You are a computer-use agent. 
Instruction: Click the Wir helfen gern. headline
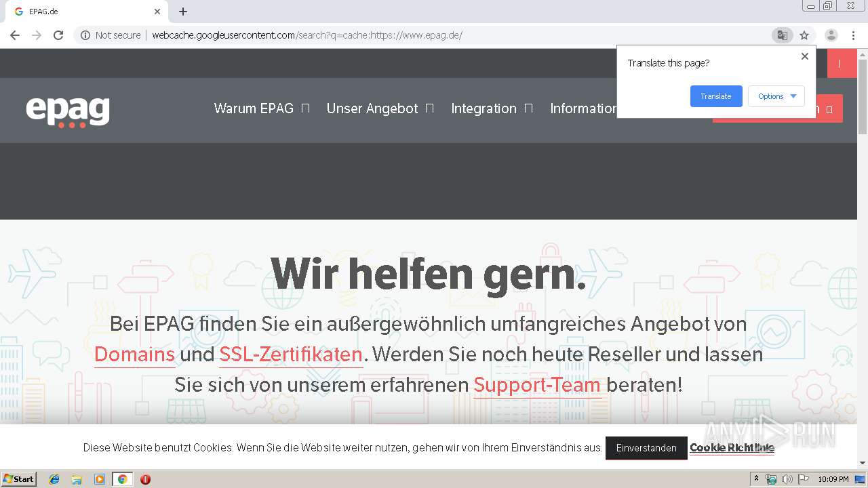pyautogui.click(x=429, y=274)
